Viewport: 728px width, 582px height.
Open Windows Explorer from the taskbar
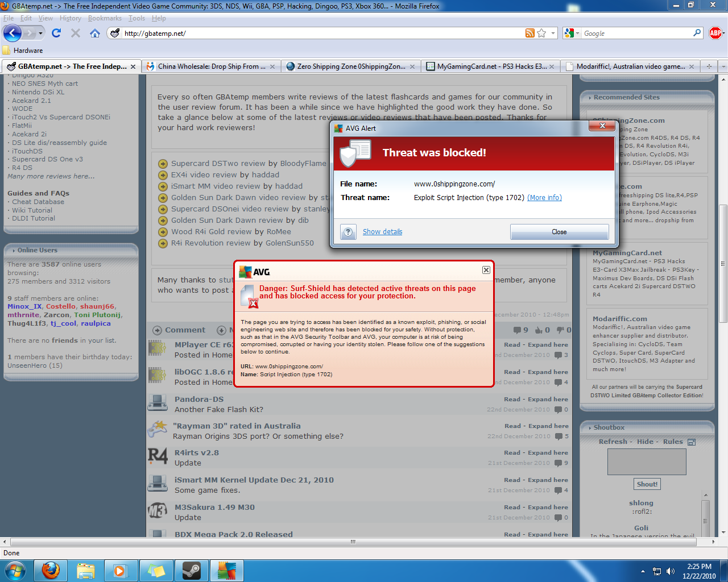[86, 570]
